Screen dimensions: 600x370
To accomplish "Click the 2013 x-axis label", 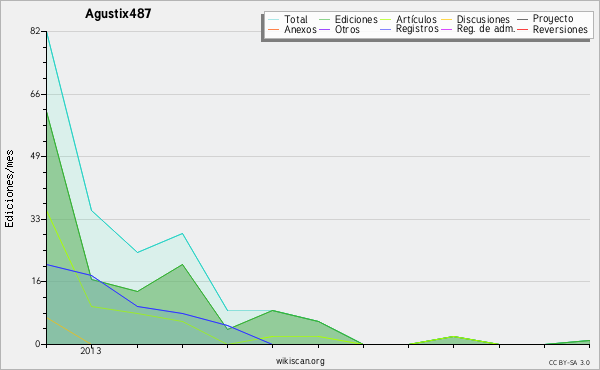I will point(91,351).
